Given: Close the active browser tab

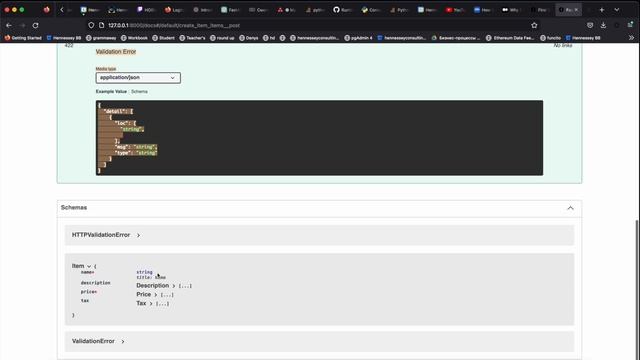Looking at the screenshot, I should (576, 10).
